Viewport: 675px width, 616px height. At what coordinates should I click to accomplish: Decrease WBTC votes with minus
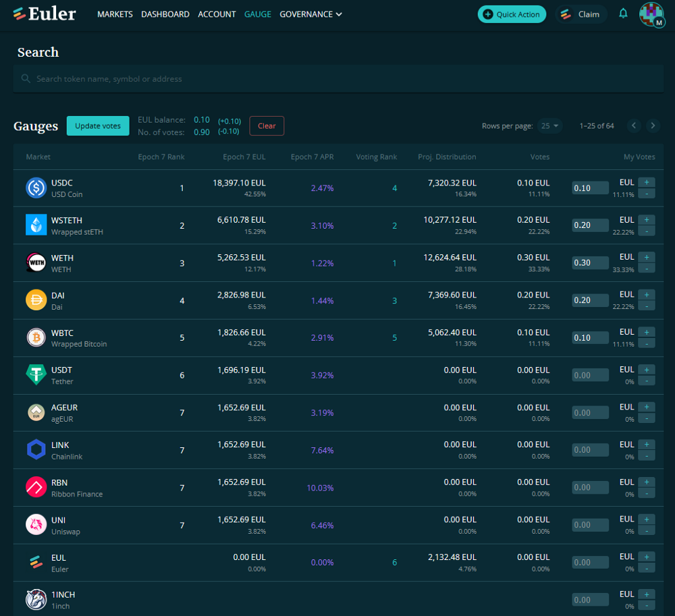pyautogui.click(x=647, y=343)
